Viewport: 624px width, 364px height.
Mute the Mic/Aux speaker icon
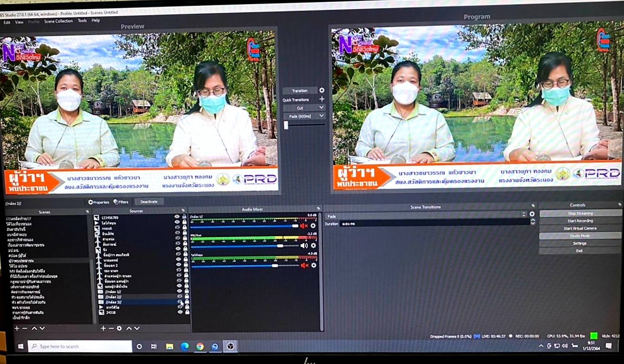tap(304, 246)
